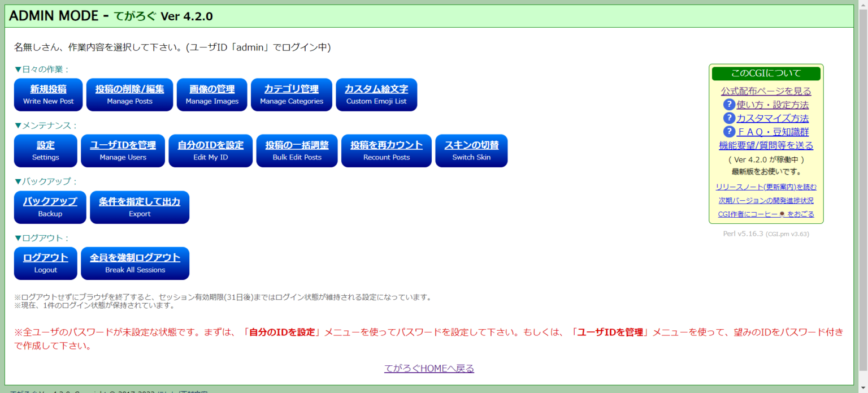Screen dimensions: 868x393
Task: Click help icon beside ＦＡＱ・豆知識群
Action: coord(730,132)
